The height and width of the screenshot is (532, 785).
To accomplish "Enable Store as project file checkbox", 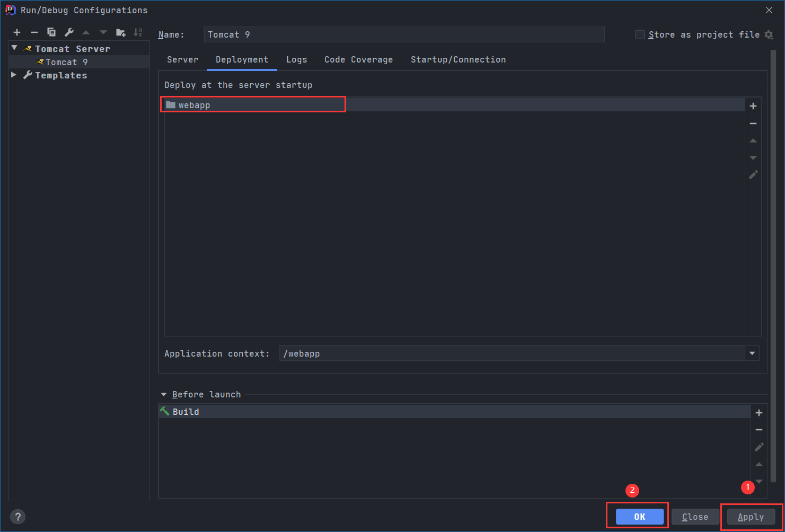I will click(x=640, y=34).
